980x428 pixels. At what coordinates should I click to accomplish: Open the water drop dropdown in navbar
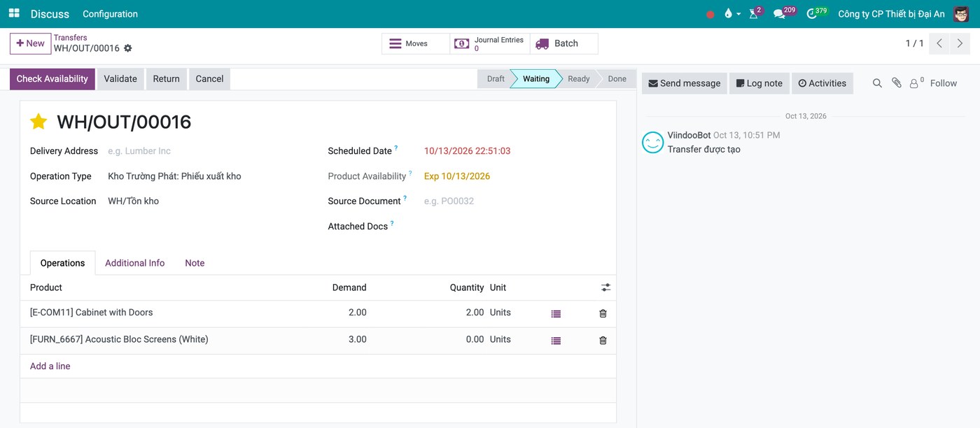732,13
